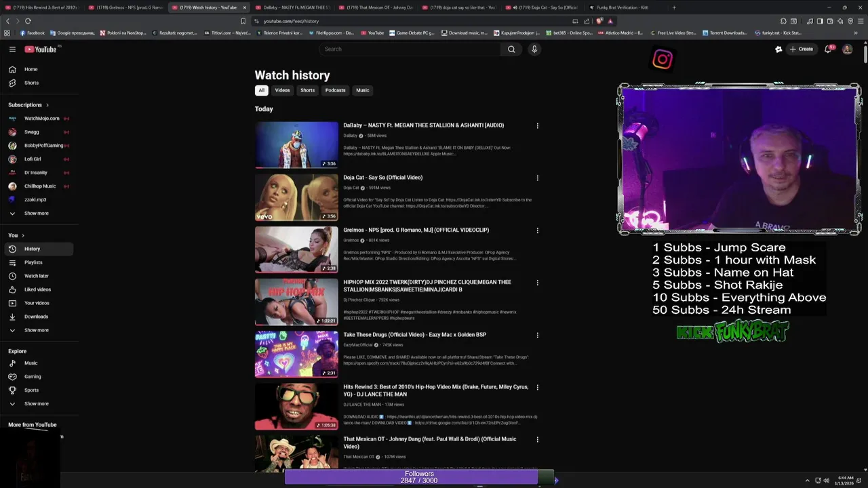Show hidden system tray icons
Viewport: 868px width, 488px height.
click(807, 481)
